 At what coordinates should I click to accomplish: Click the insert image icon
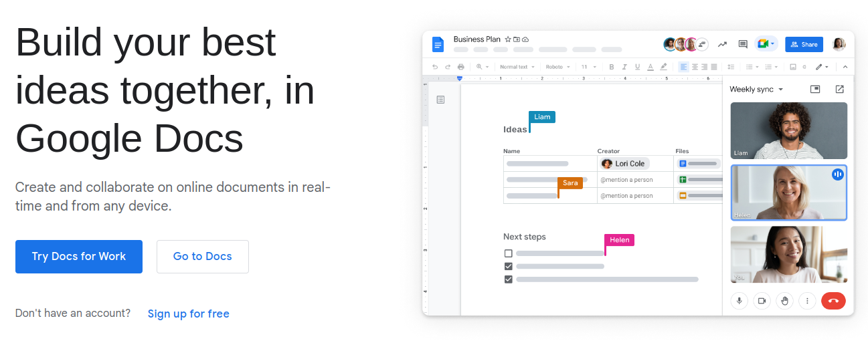coord(793,67)
